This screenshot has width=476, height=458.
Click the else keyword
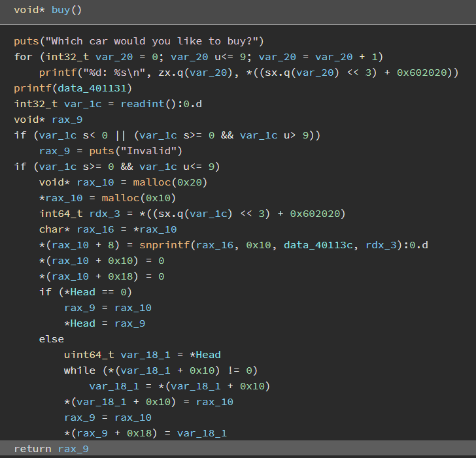coord(51,339)
